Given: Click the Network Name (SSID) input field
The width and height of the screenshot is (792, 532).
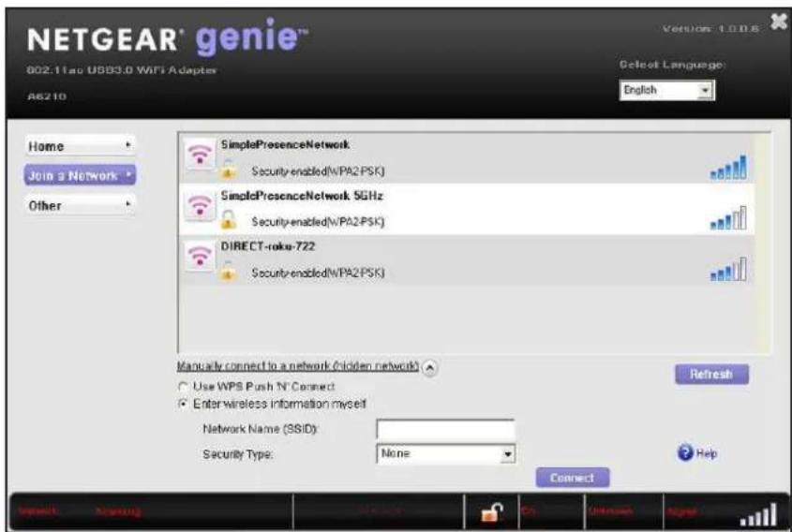Looking at the screenshot, I should tap(445, 430).
